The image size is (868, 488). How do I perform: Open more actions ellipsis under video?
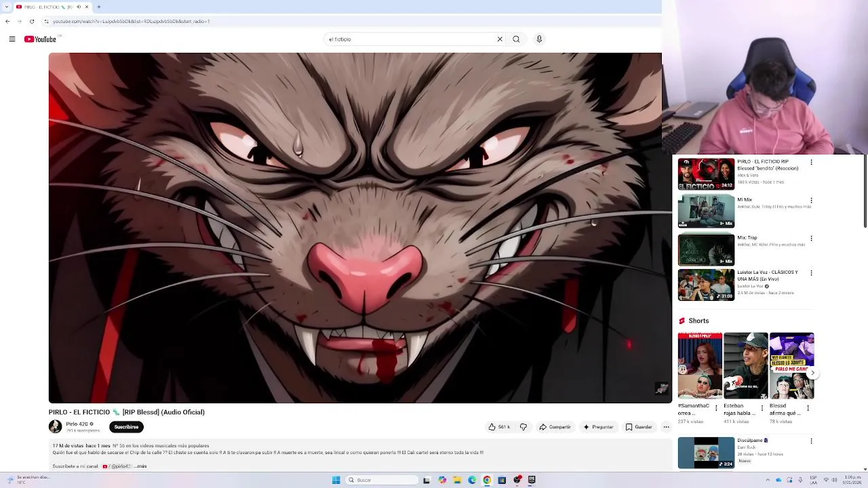point(666,427)
